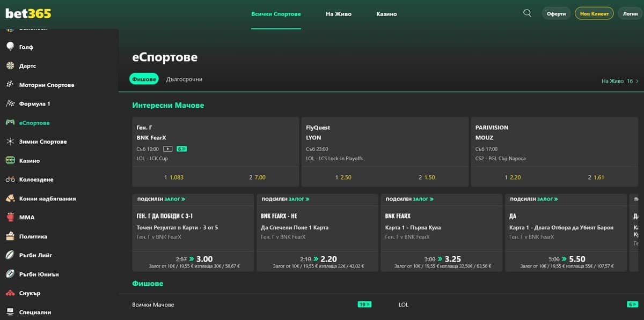Click green badge on the LOL row

pyautogui.click(x=632, y=304)
